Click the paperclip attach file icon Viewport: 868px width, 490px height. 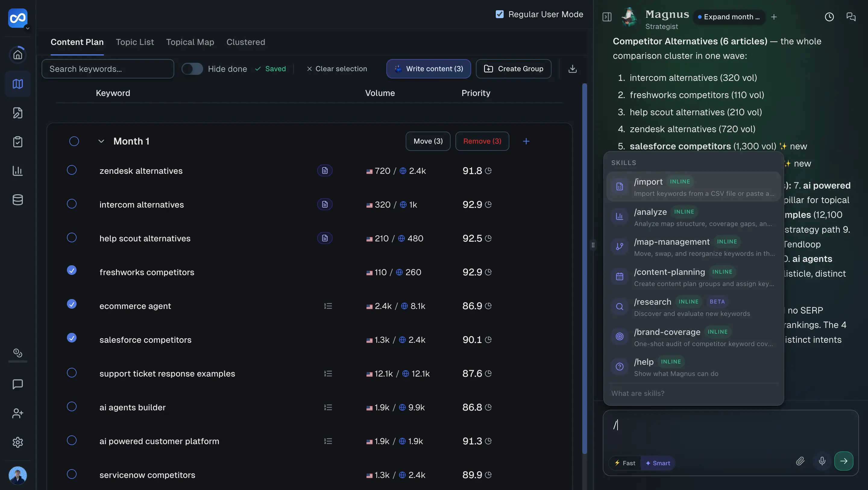click(x=800, y=461)
